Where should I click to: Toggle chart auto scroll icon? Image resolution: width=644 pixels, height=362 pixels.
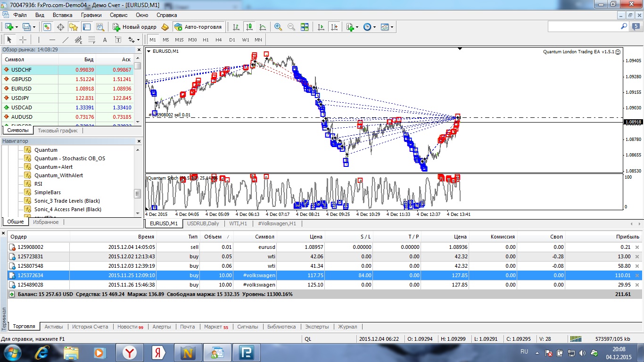tap(321, 27)
